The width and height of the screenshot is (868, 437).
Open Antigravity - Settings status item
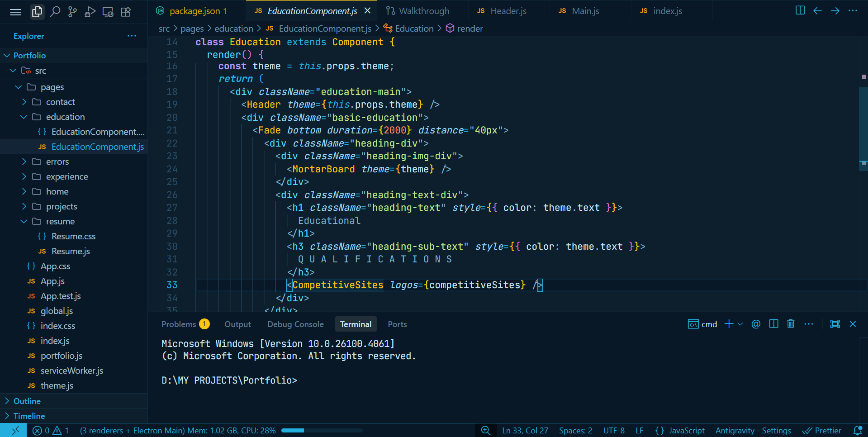pyautogui.click(x=753, y=430)
